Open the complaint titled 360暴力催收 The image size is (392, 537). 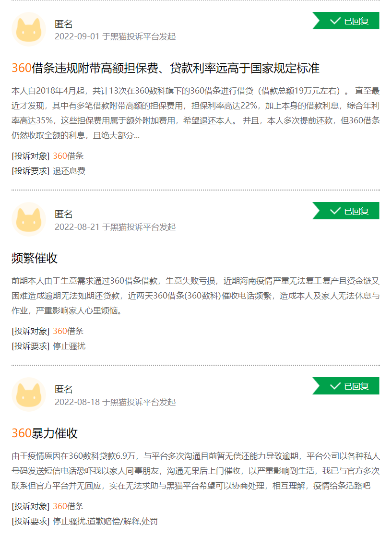click(45, 433)
